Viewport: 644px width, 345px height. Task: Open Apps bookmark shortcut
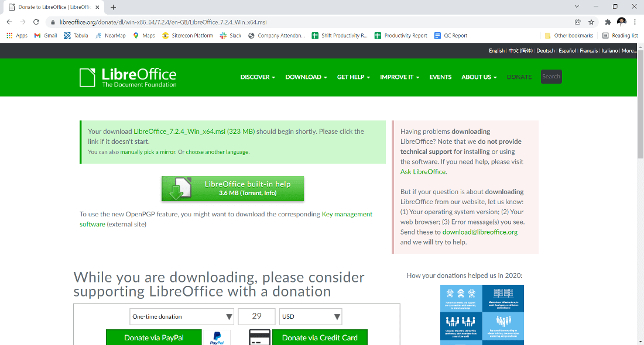[x=17, y=36]
